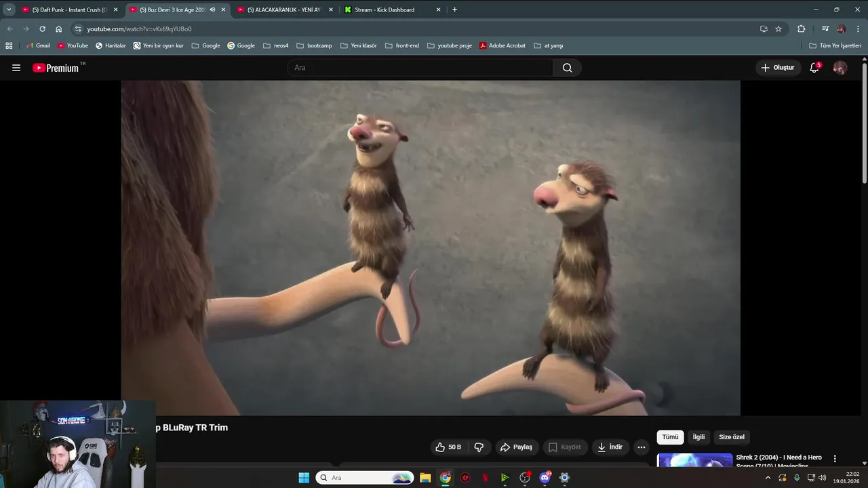Image resolution: width=868 pixels, height=488 pixels.
Task: Open the front-end bookmarks folder
Action: [402, 45]
